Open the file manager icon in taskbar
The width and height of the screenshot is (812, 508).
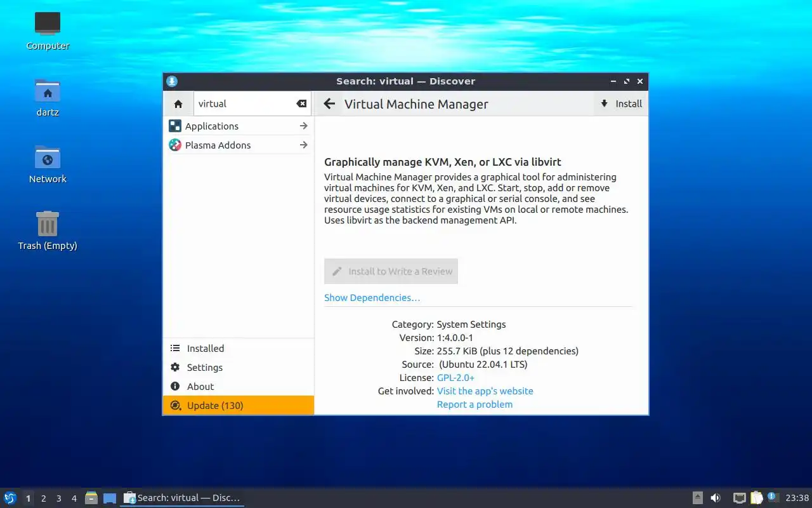[x=91, y=498]
